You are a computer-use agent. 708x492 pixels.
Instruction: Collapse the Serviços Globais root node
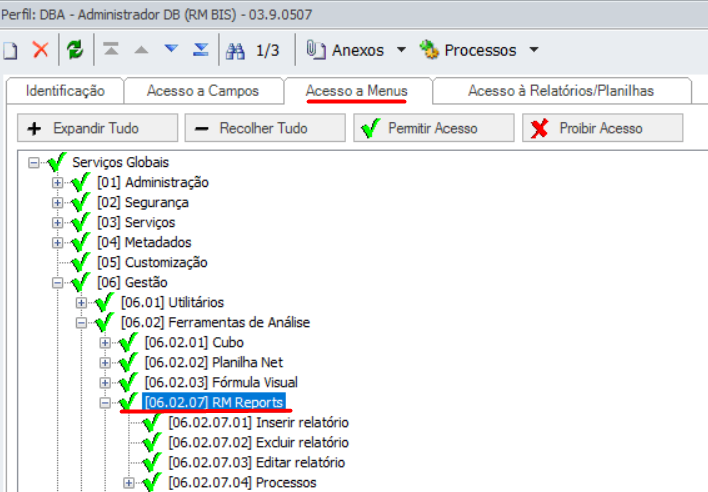(x=33, y=162)
